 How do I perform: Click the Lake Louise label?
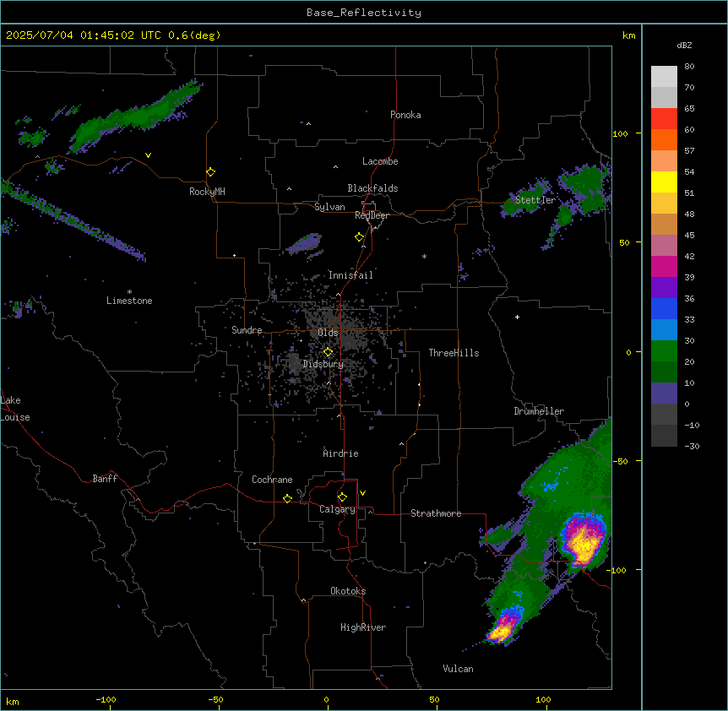click(15, 409)
